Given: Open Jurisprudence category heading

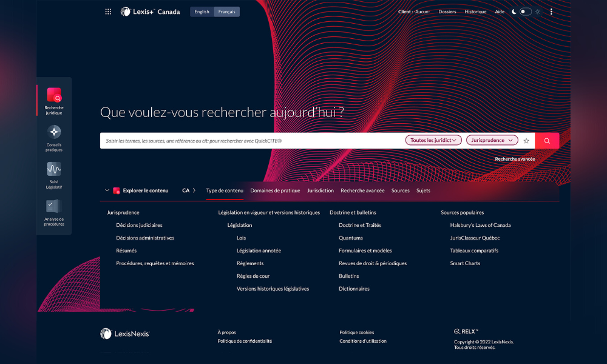Looking at the screenshot, I should coord(123,212).
